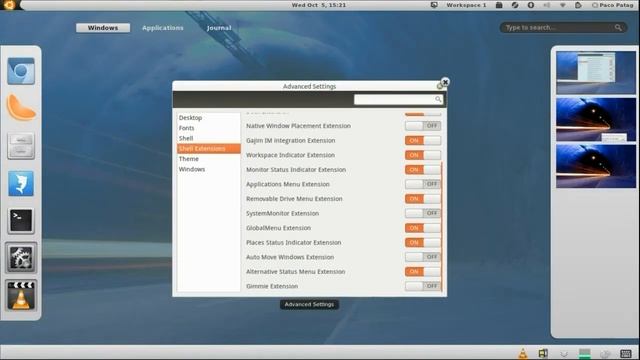
Task: Turn off Alternative Status Menu Extension
Action: (423, 271)
